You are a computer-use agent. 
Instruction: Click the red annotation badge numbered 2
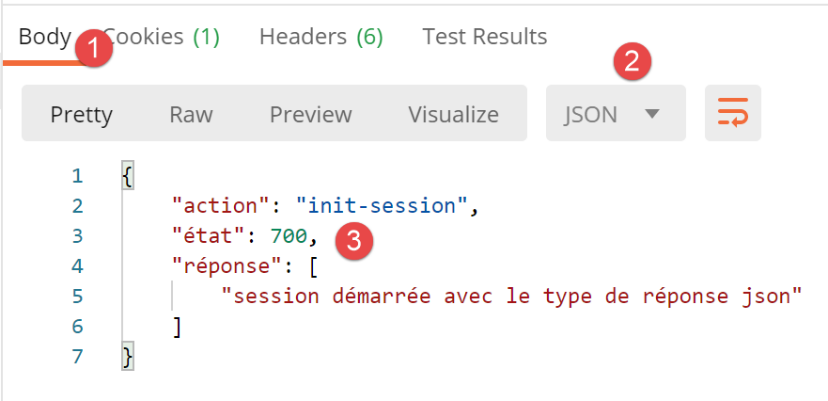(x=630, y=61)
